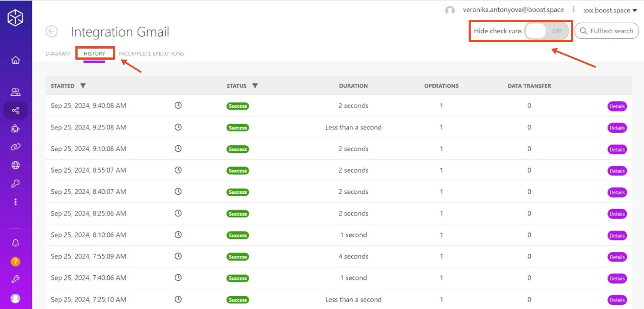Open the key icon in sidebar
The image size is (644, 309).
[16, 184]
